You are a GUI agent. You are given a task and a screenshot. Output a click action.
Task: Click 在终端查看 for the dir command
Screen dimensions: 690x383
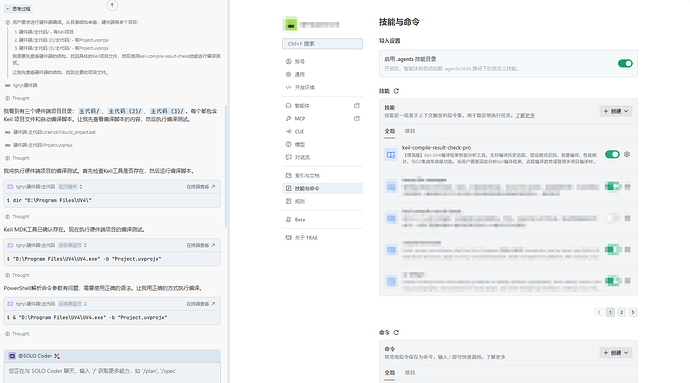[x=201, y=187]
